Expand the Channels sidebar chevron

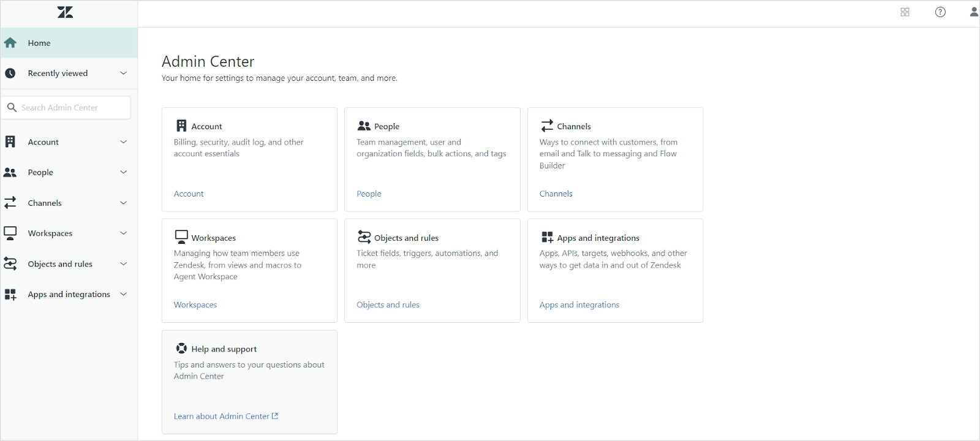(x=123, y=203)
